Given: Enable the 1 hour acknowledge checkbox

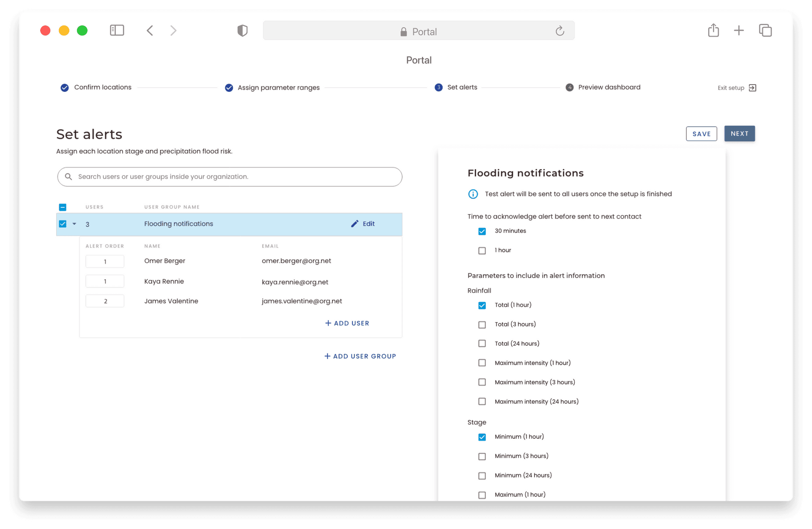Looking at the screenshot, I should [x=482, y=251].
